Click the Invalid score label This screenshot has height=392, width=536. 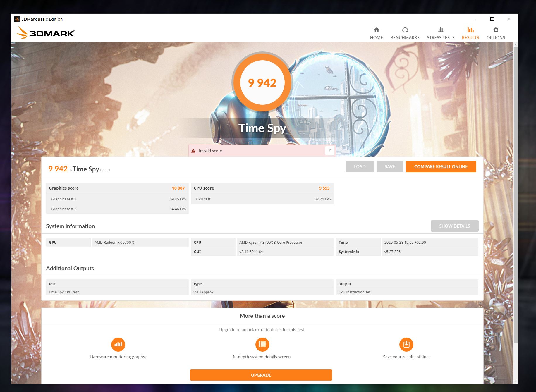[x=210, y=151]
